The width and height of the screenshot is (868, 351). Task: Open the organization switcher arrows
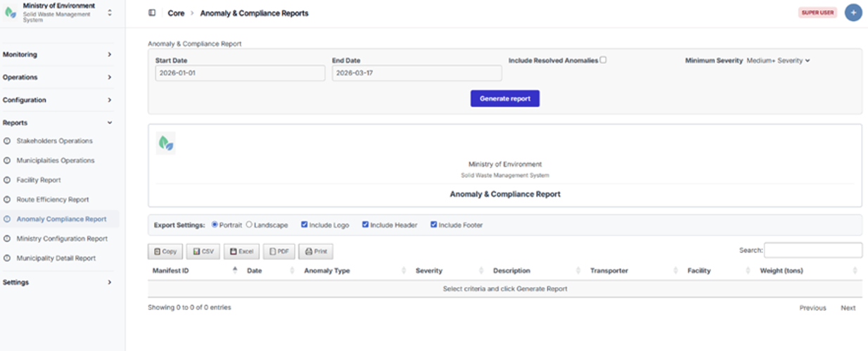(110, 13)
